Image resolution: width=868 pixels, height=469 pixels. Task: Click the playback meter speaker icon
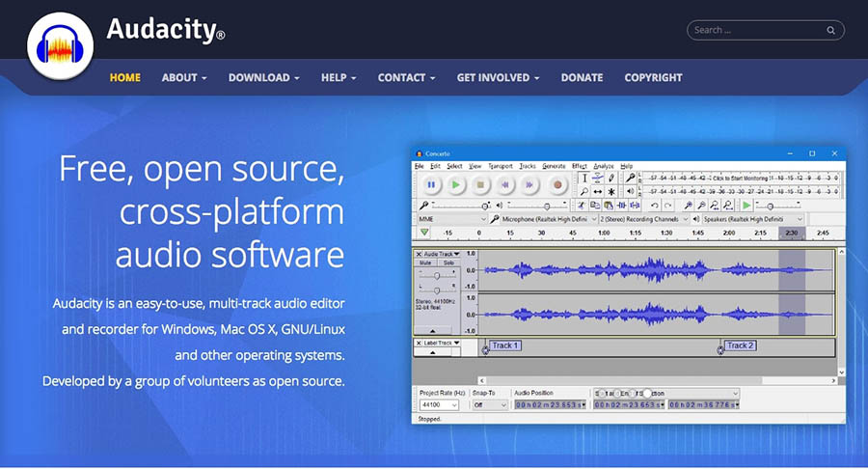(630, 192)
